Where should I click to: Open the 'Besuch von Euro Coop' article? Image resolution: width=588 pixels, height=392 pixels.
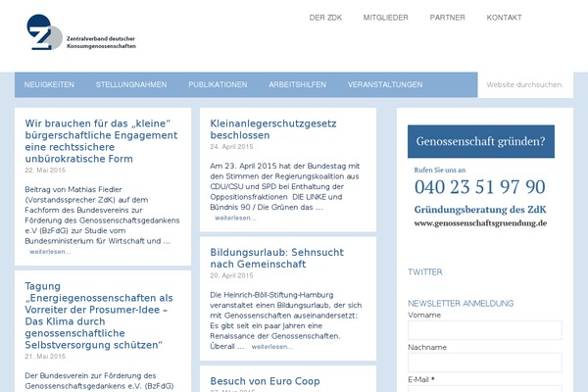click(265, 381)
